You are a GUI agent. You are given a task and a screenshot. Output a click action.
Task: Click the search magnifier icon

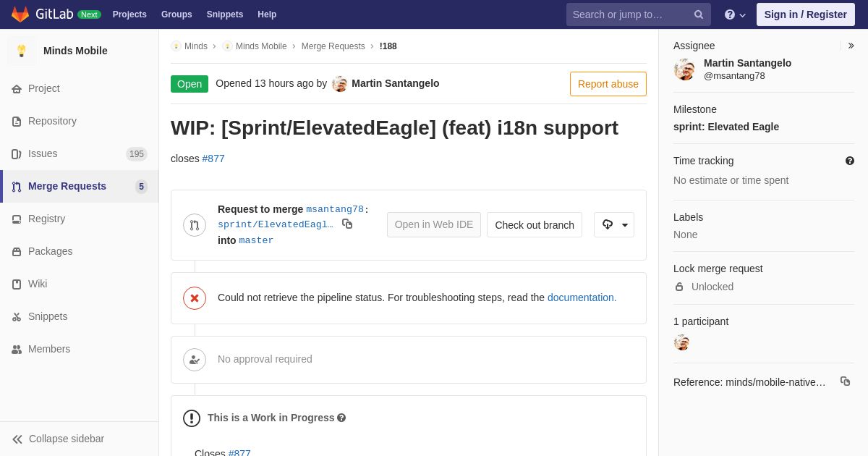coord(698,14)
